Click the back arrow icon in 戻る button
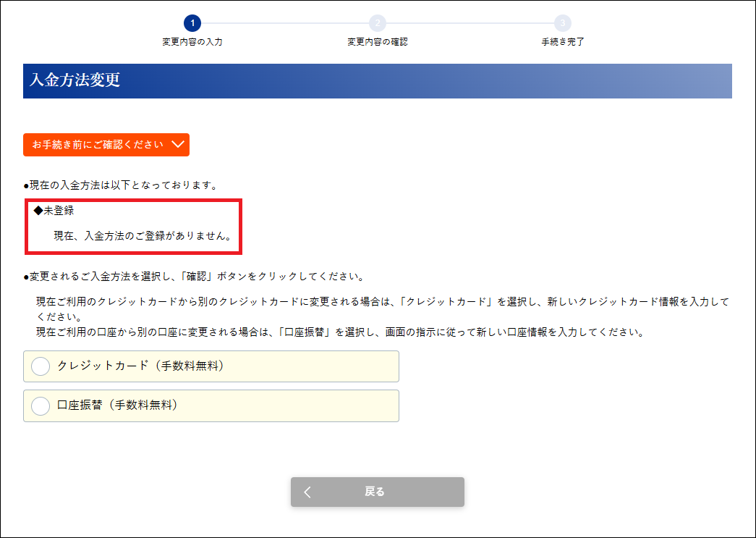 click(x=307, y=492)
